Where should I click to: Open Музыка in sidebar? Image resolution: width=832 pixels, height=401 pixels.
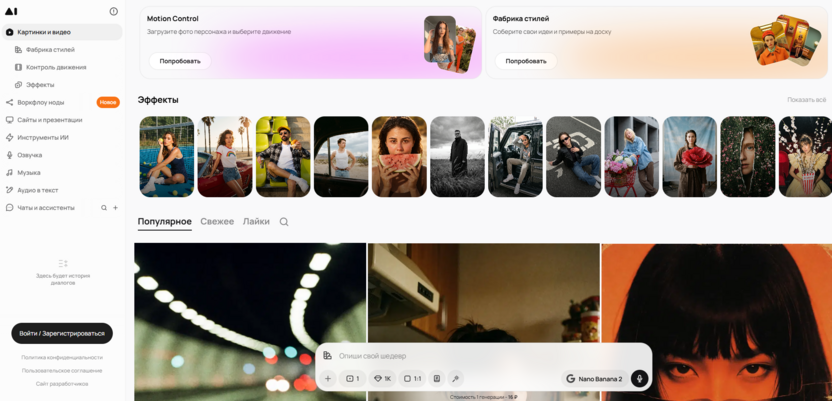29,172
